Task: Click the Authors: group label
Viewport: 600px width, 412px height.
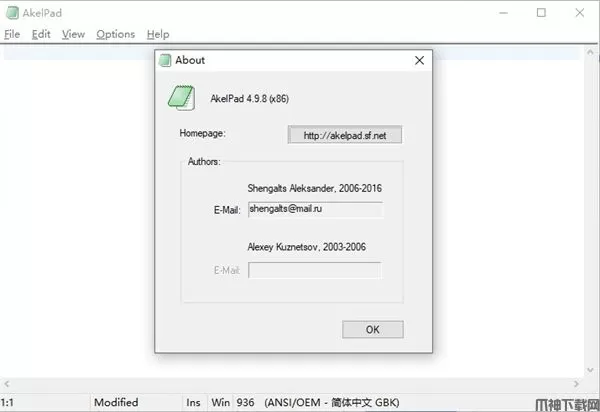Action: click(x=204, y=161)
